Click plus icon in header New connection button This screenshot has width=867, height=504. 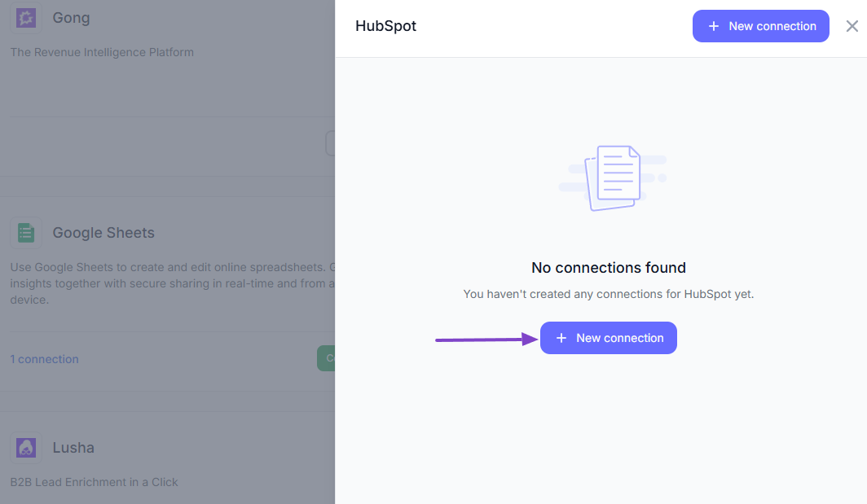714,26
